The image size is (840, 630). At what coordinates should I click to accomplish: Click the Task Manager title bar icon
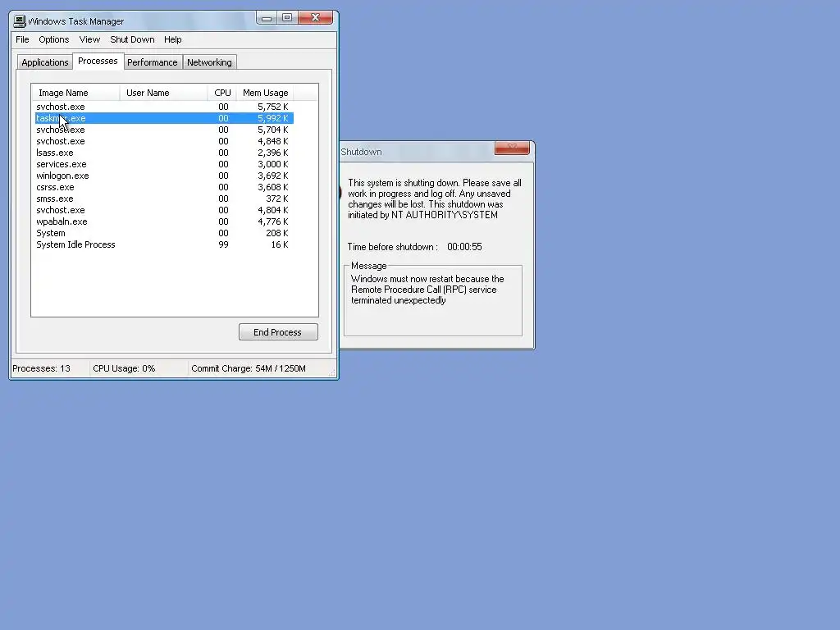(x=20, y=21)
